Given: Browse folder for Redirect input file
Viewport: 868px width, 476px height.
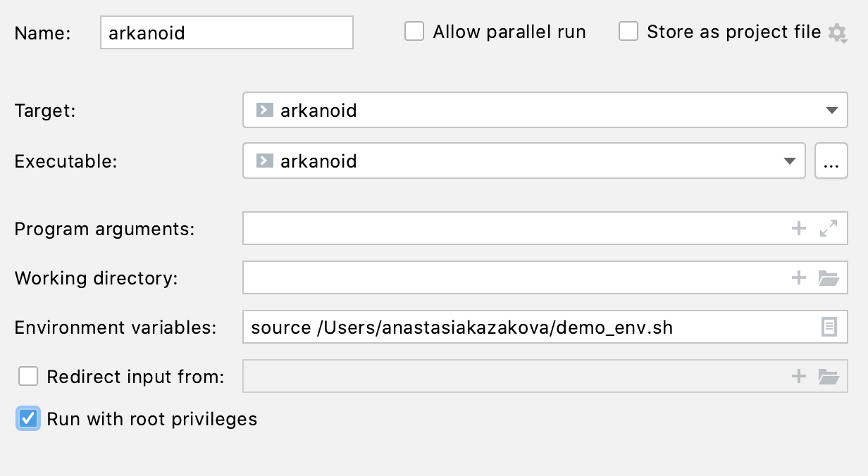Looking at the screenshot, I should click(829, 377).
